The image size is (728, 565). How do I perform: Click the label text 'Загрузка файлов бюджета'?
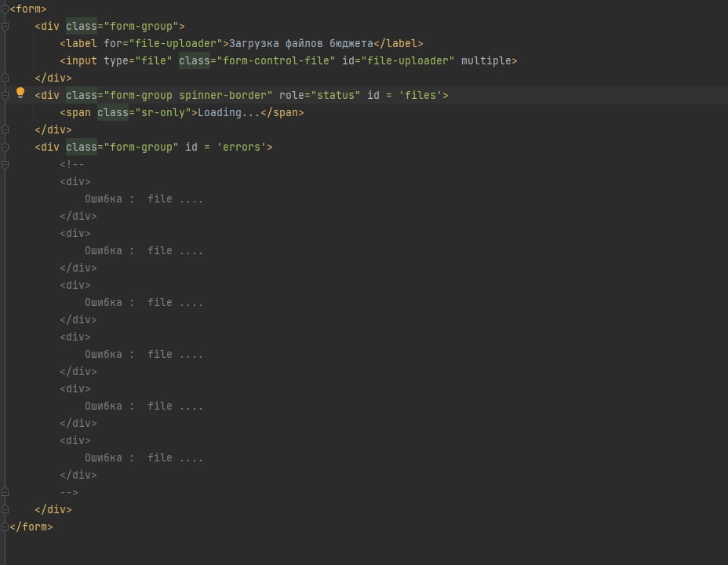[x=301, y=44]
